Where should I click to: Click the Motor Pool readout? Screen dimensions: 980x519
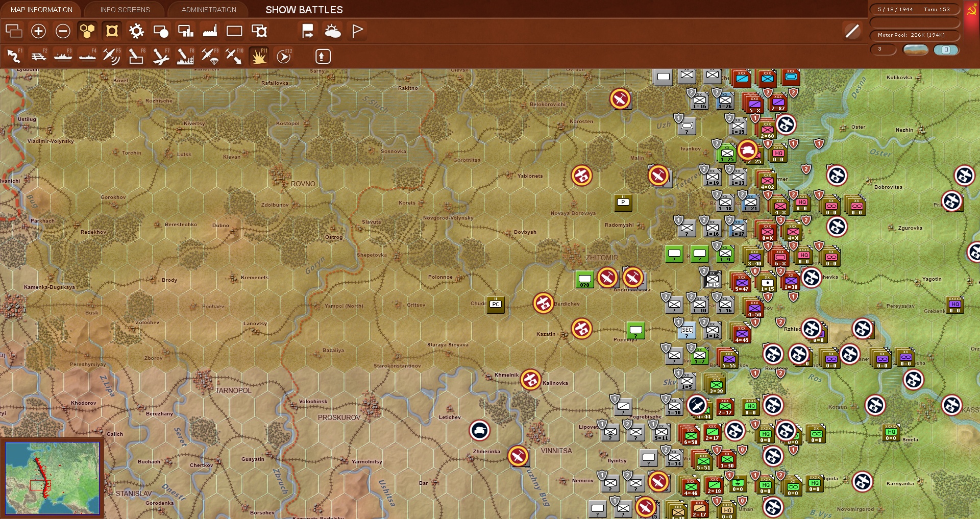click(914, 35)
